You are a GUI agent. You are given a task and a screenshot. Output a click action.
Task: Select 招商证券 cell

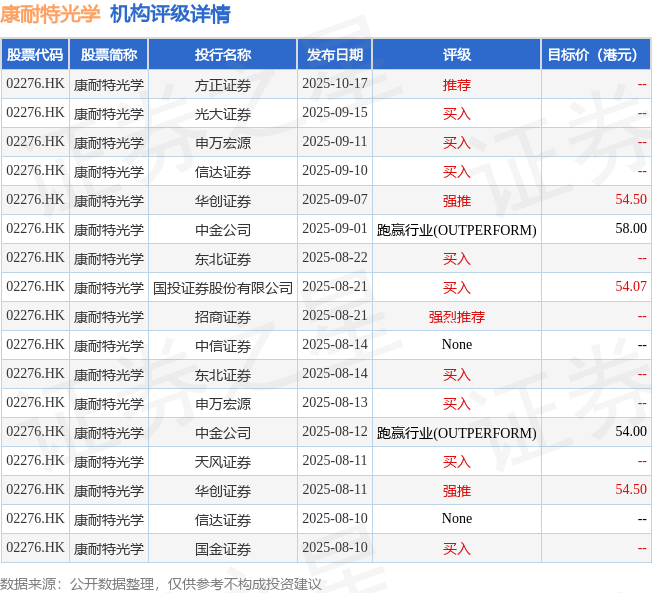tap(223, 317)
